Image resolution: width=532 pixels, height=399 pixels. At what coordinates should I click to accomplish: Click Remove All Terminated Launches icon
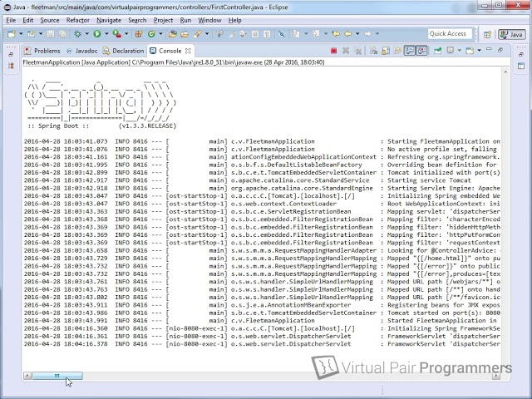(357, 51)
